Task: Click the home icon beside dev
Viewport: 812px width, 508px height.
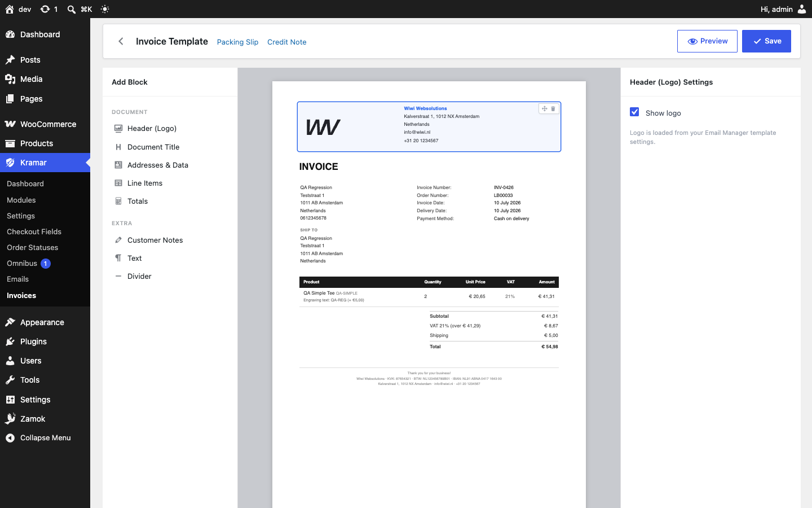Action: [x=10, y=9]
